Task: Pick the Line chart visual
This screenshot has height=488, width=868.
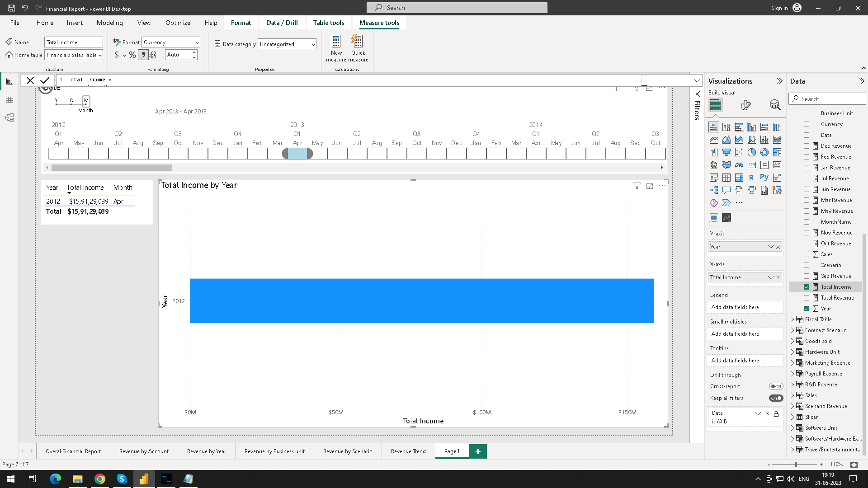Action: pos(713,140)
